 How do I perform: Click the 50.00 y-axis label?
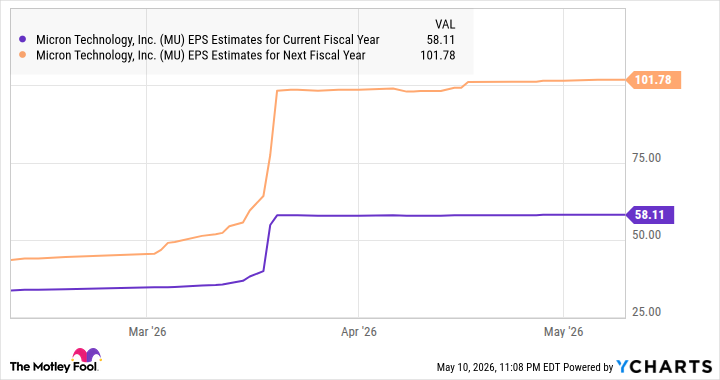point(647,235)
